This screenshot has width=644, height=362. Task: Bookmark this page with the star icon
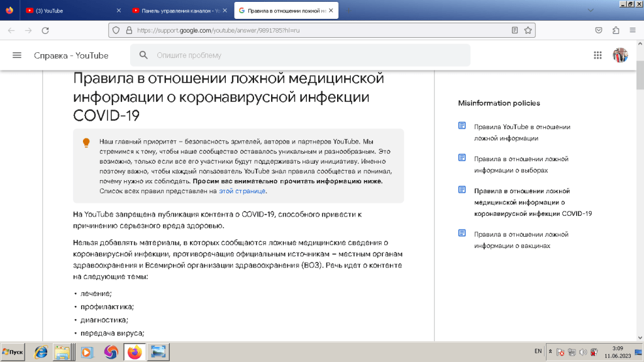tap(528, 30)
